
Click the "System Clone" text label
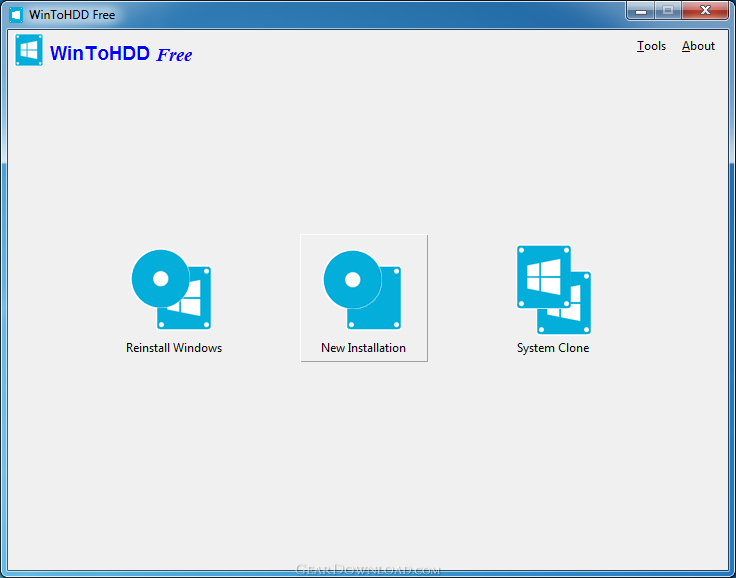[553, 348]
